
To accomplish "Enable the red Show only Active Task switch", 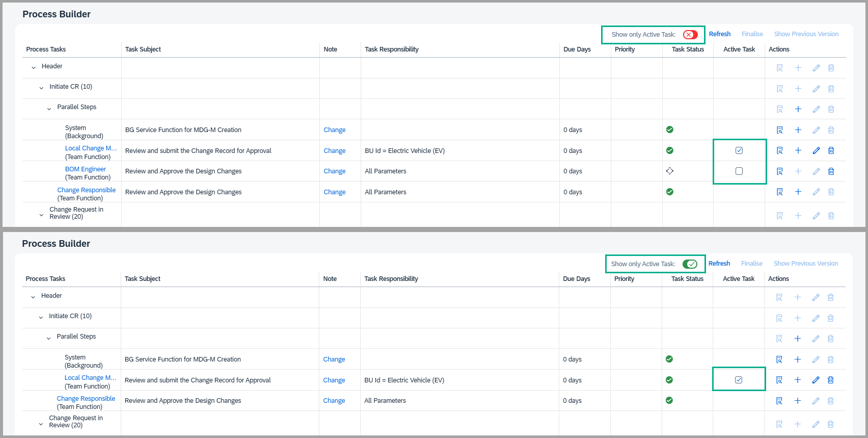I will coord(690,35).
